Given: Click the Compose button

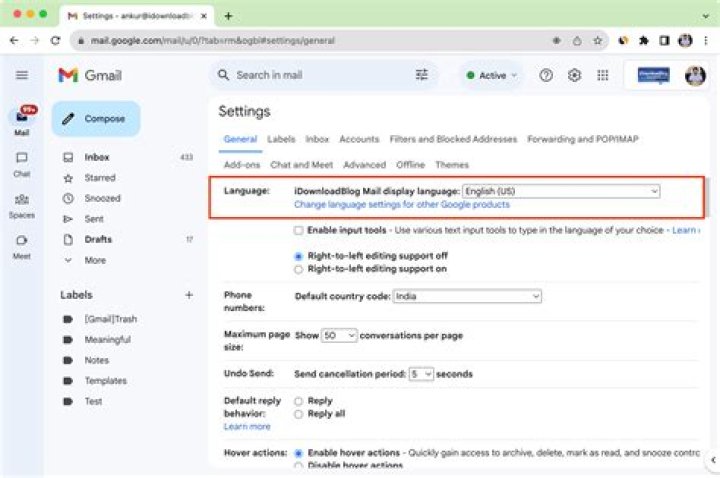Looking at the screenshot, I should click(x=96, y=119).
